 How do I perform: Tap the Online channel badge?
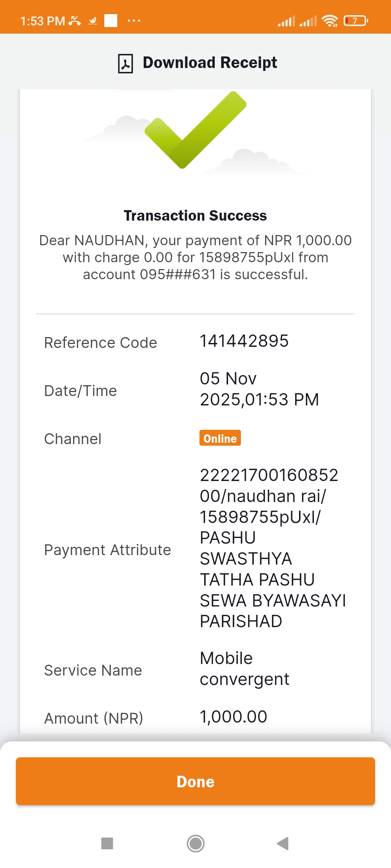pyautogui.click(x=220, y=438)
